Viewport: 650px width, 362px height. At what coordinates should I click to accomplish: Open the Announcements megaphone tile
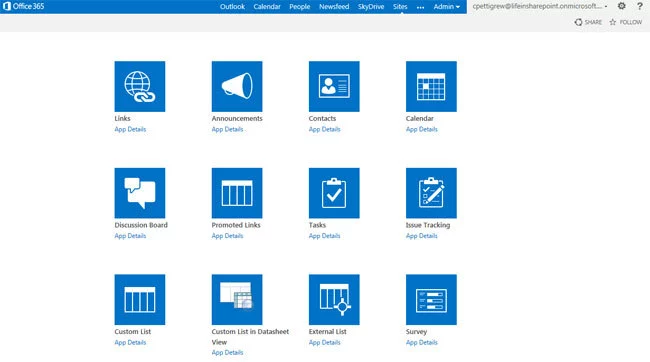click(237, 86)
